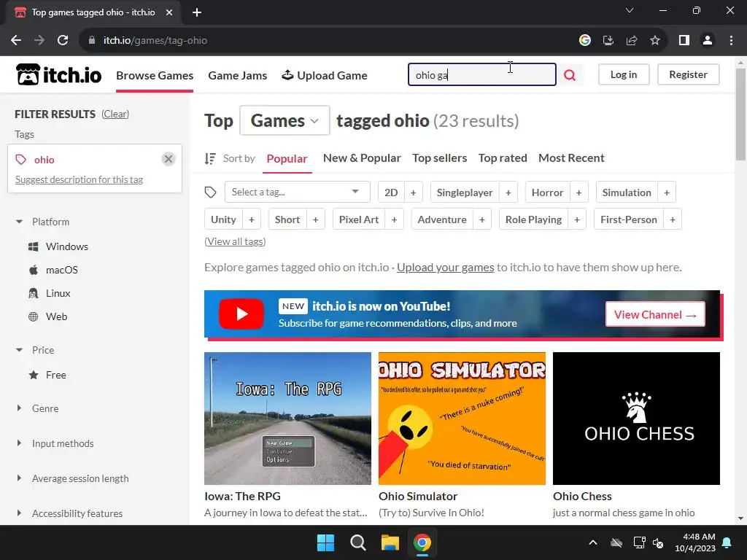Add the First-Person tag with plus
This screenshot has width=747, height=560.
(673, 219)
